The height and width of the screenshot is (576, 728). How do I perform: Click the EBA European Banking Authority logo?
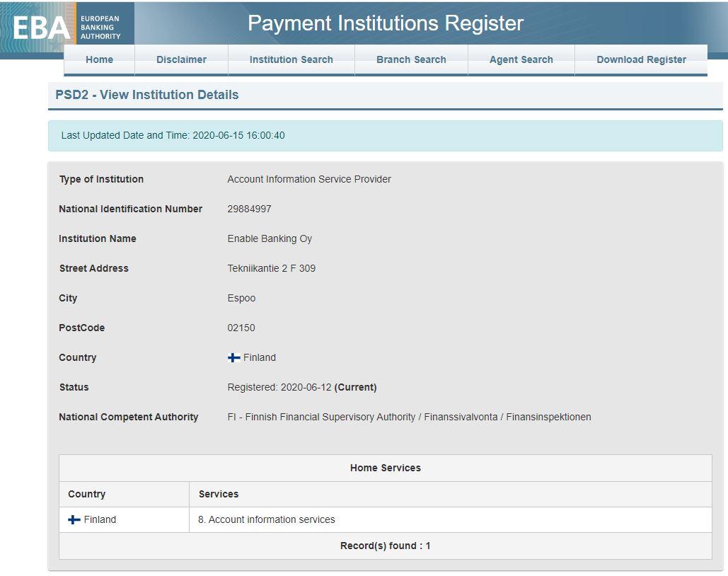[x=67, y=27]
